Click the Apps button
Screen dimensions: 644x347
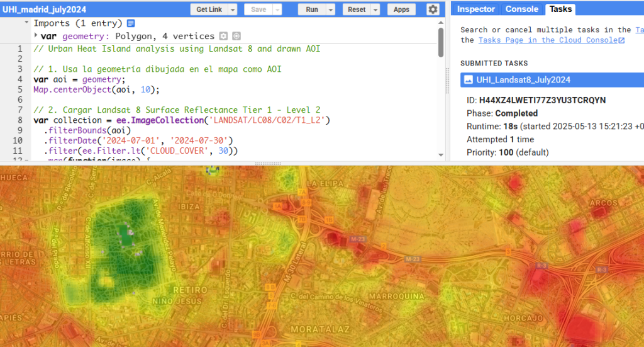(x=401, y=9)
